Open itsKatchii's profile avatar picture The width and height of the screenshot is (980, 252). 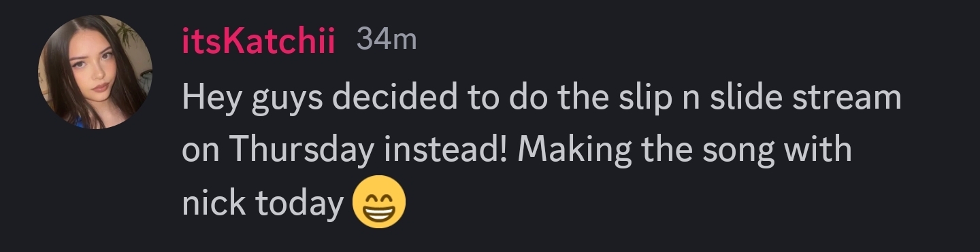tap(94, 71)
